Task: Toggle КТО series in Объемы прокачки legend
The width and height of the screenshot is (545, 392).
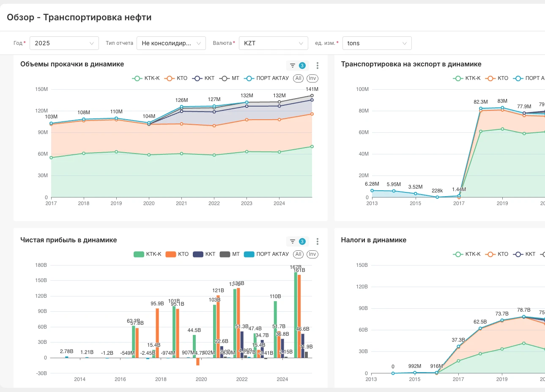Action: point(176,78)
